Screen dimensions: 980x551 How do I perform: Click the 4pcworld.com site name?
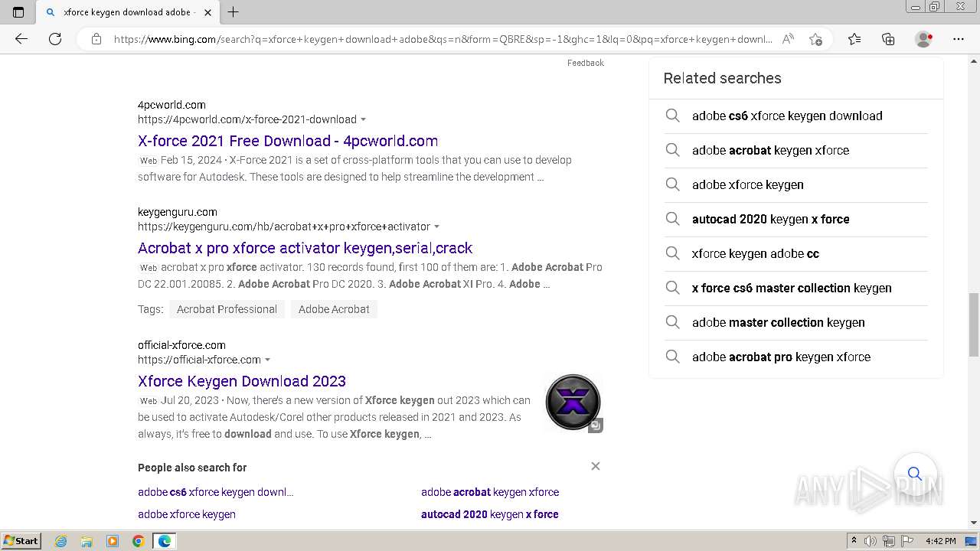171,105
